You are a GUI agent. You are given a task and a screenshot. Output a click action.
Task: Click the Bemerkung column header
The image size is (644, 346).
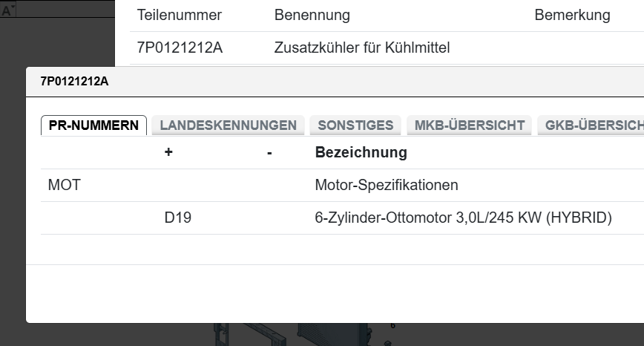click(572, 15)
